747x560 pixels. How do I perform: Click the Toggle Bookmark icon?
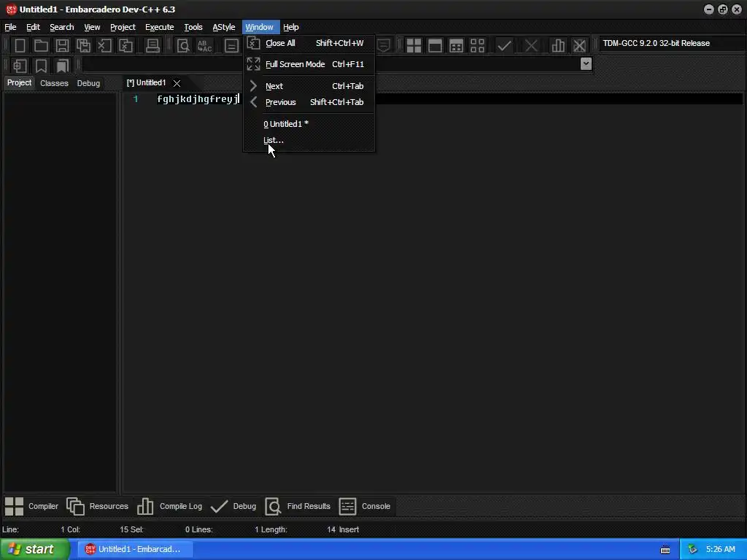point(41,66)
